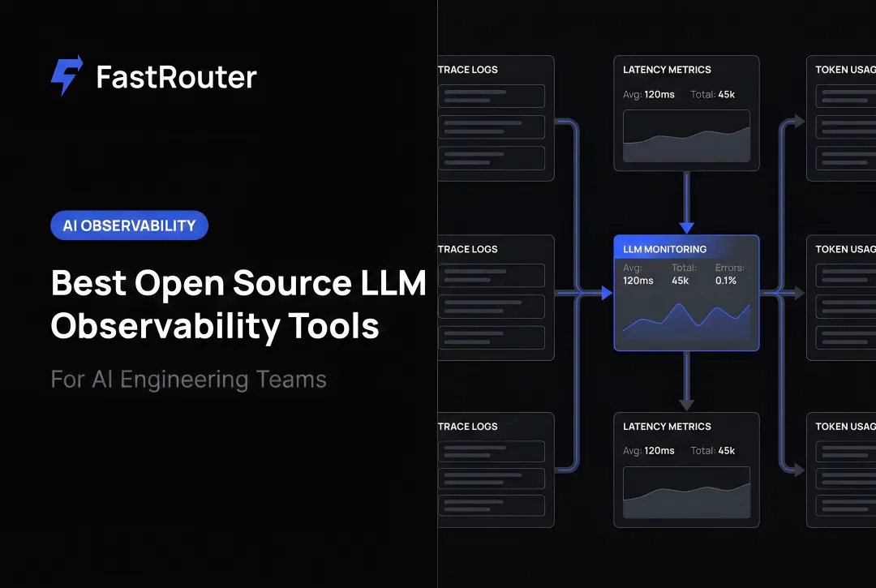This screenshot has height=588, width=876.
Task: Click the For AI Engineering Teams subtitle
Action: point(188,379)
